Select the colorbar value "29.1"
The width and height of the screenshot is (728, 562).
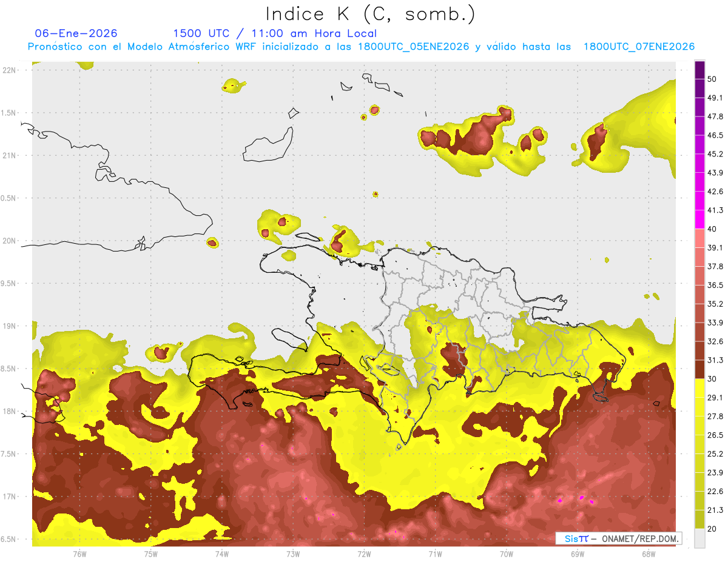(715, 397)
